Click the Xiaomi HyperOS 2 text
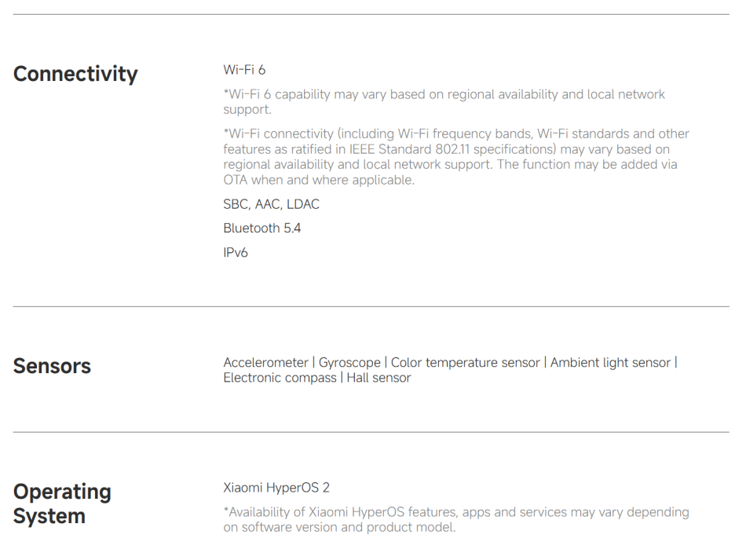Viewport: 746px width, 560px height. tap(276, 488)
